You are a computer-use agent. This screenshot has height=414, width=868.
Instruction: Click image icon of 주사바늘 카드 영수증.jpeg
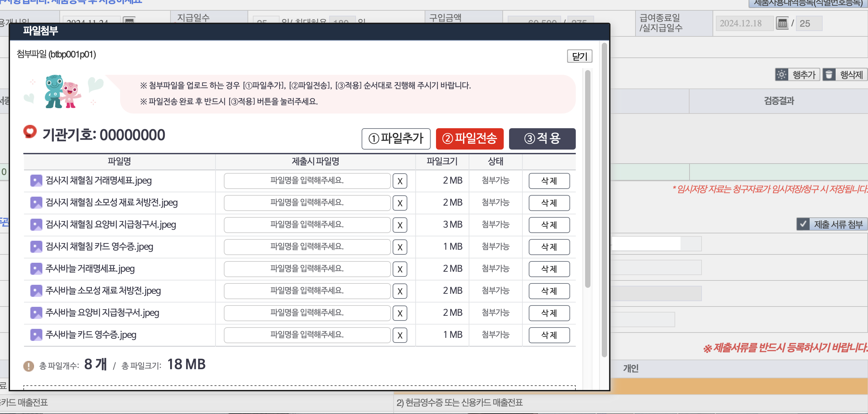click(36, 335)
